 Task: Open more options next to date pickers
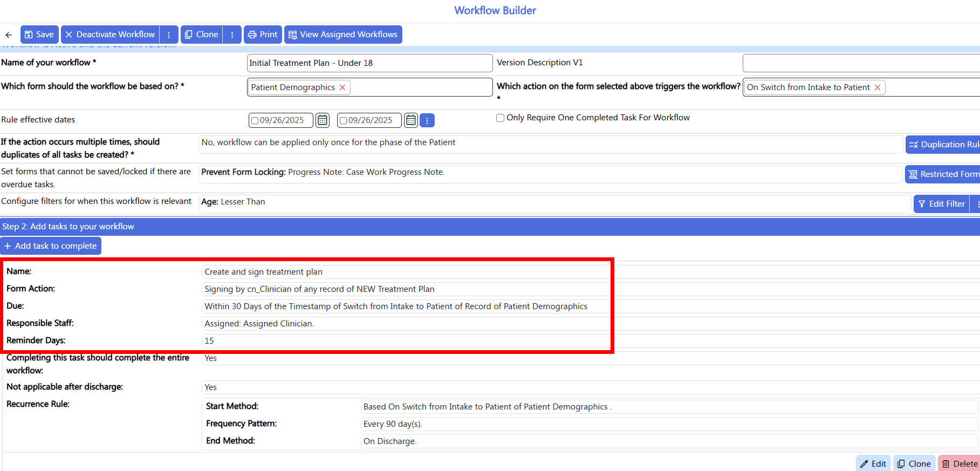(427, 120)
